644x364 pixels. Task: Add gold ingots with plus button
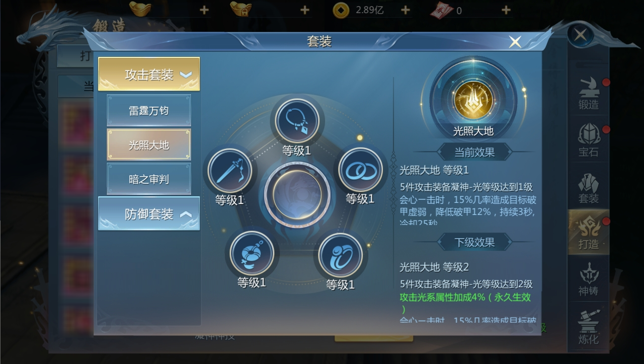pyautogui.click(x=204, y=10)
